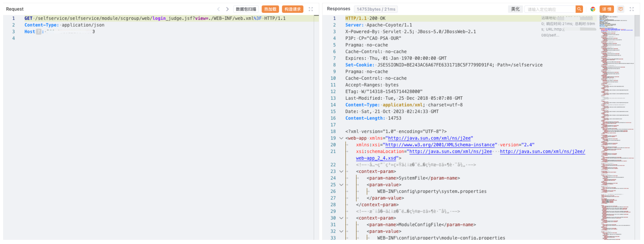Go to the previous request with left arrow
This screenshot has width=644, height=244.
pos(218,9)
